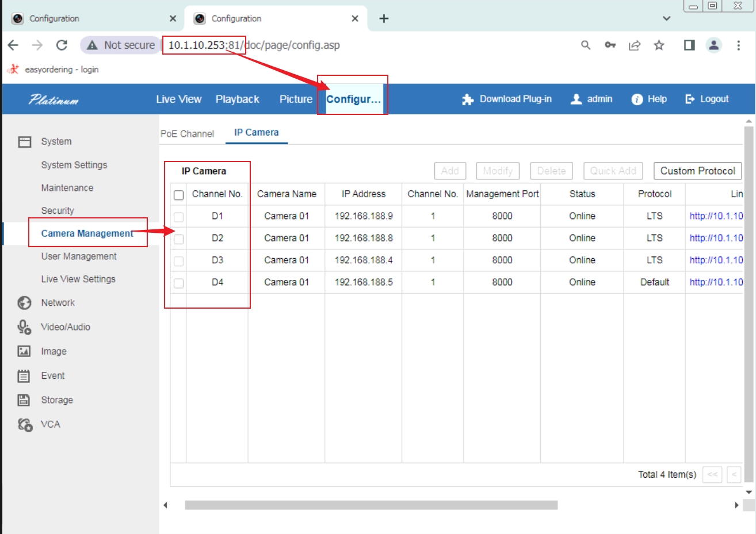
Task: Close the second Configuration tab
Action: (x=355, y=18)
